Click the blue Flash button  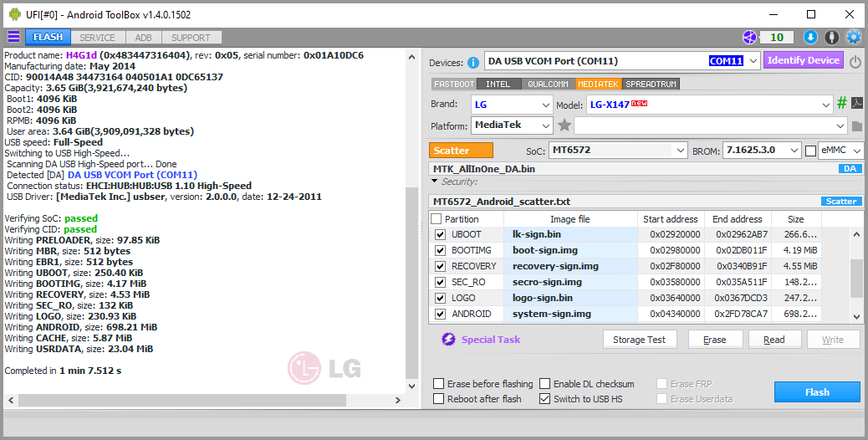click(817, 391)
